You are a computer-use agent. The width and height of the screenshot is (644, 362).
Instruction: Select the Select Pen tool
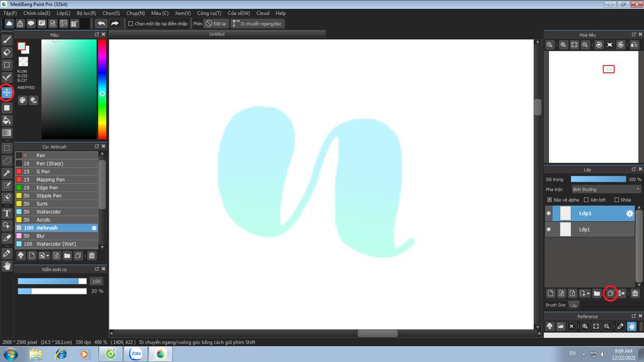(x=6, y=185)
